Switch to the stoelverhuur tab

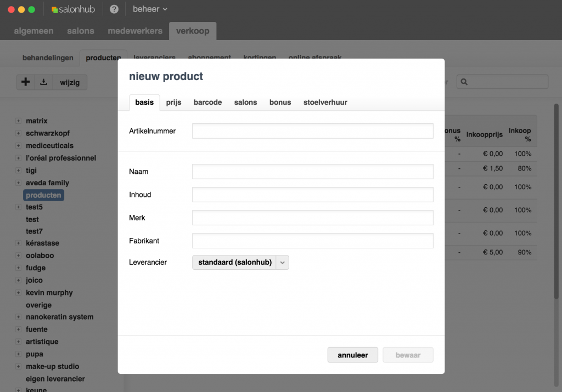click(325, 102)
